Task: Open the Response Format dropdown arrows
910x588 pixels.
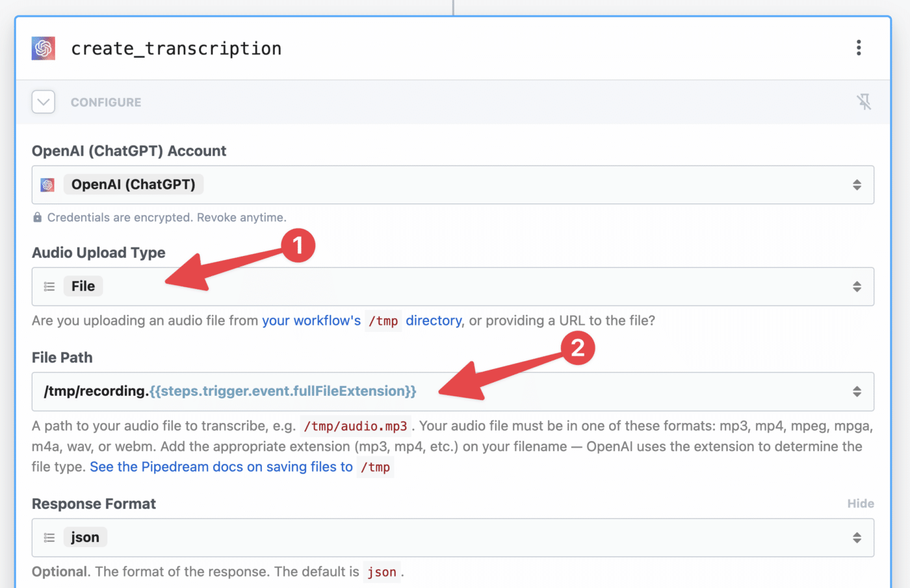Action: click(857, 538)
